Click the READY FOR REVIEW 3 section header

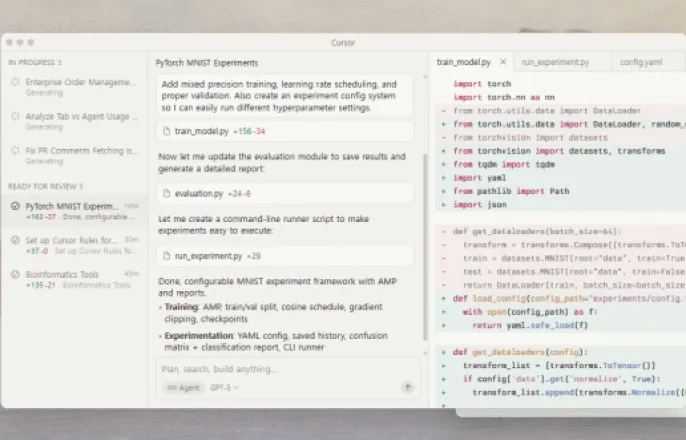pos(45,187)
